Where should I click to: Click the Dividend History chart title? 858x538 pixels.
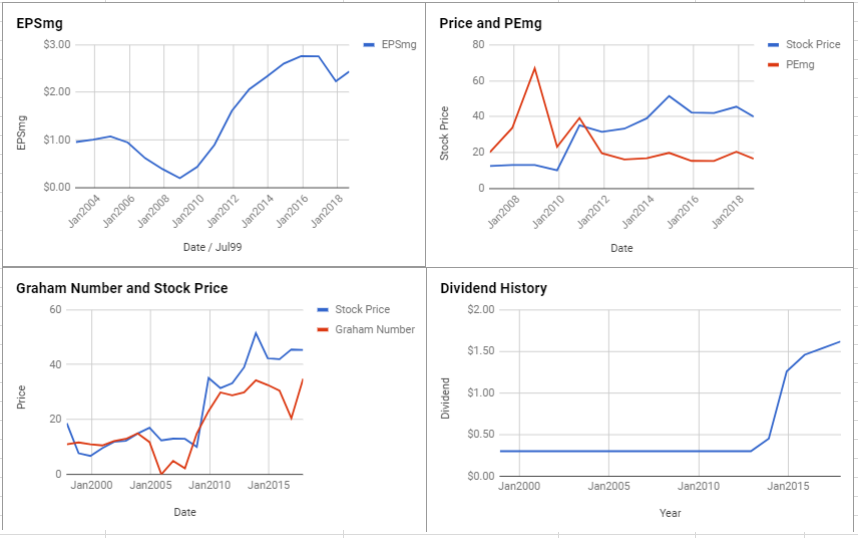pos(494,288)
